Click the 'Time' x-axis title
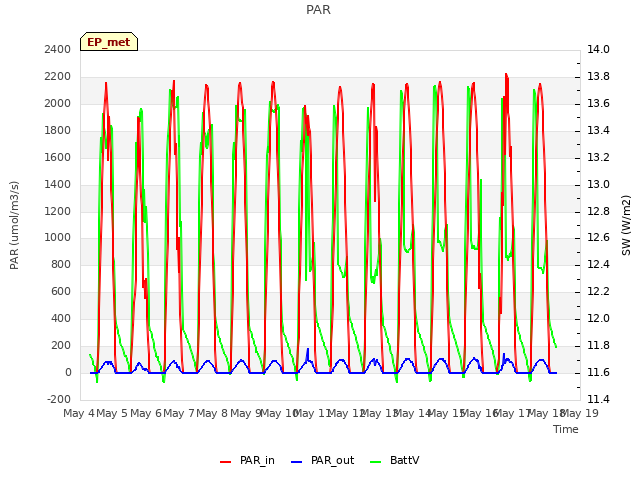The height and width of the screenshot is (480, 640). tap(566, 429)
